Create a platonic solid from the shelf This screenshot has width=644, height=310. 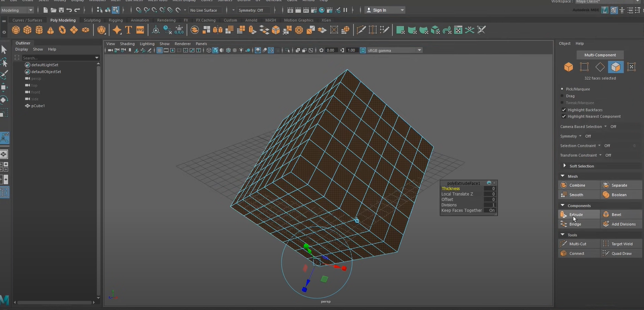102,30
